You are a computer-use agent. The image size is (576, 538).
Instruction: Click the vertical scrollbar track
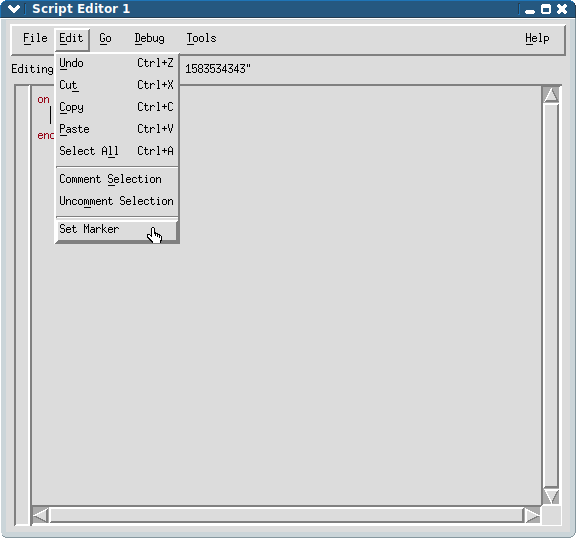pyautogui.click(x=551, y=296)
